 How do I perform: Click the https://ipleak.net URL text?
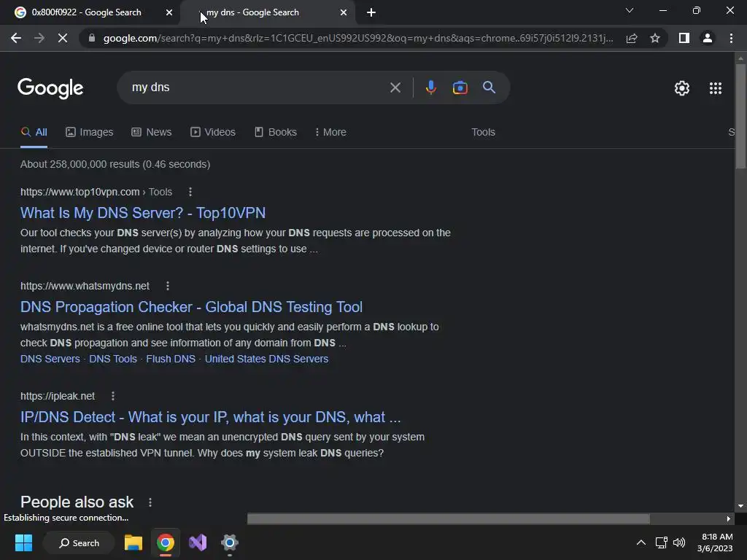[x=58, y=396]
